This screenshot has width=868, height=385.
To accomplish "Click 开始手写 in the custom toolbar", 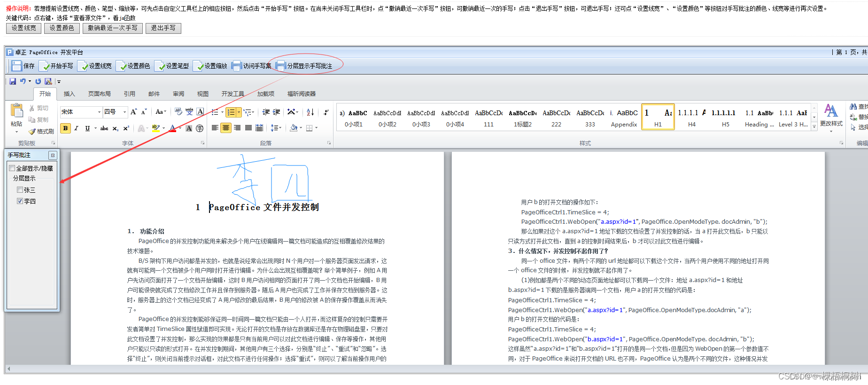I will [56, 66].
